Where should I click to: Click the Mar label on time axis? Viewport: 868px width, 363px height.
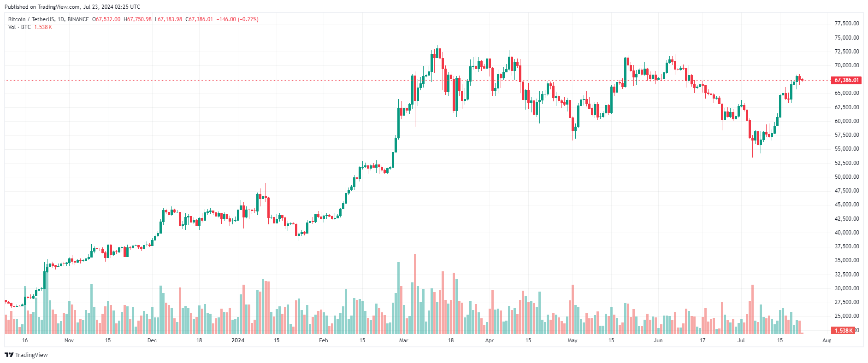(404, 340)
